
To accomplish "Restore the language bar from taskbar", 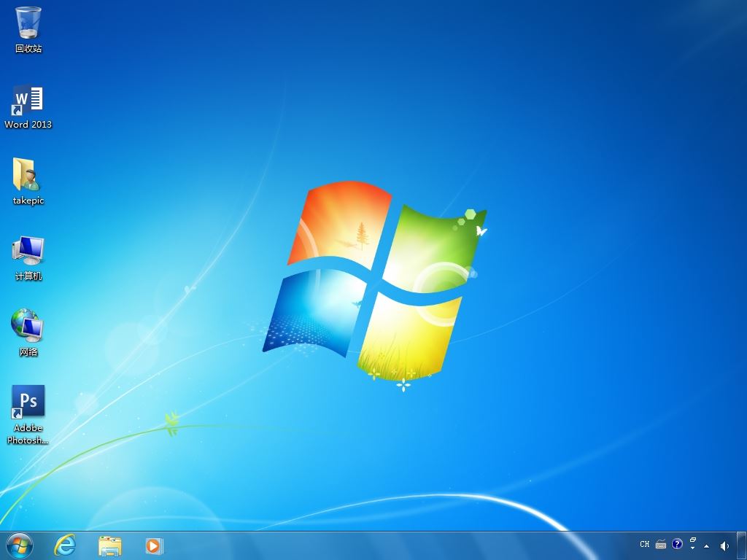I will (x=693, y=540).
